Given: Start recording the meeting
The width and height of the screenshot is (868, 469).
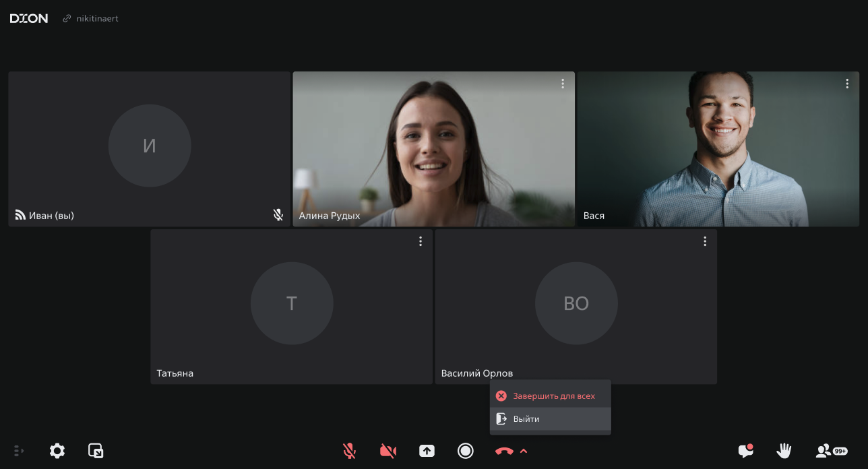Looking at the screenshot, I should pos(466,451).
